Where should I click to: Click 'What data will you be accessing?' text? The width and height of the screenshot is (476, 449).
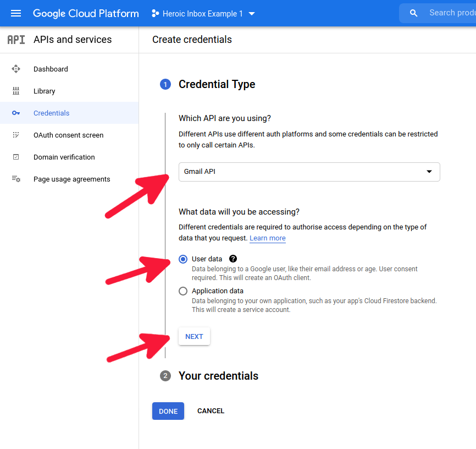tap(239, 212)
